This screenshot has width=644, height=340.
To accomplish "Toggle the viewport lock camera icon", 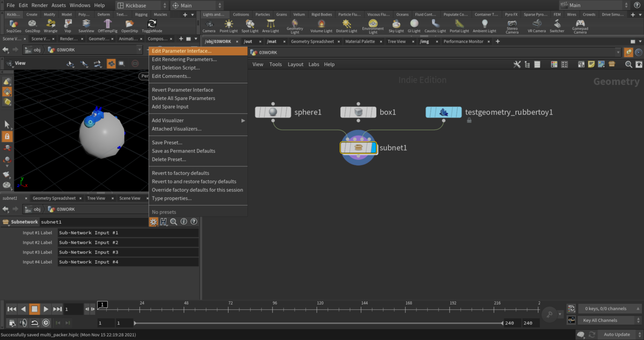I will 8,136.
